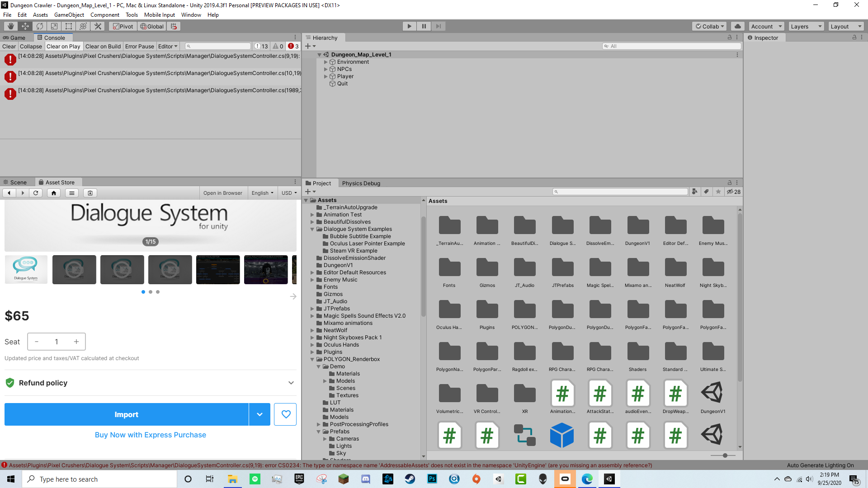This screenshot has width=868, height=488.
Task: Go forward in Asset Store browser
Action: (22, 193)
